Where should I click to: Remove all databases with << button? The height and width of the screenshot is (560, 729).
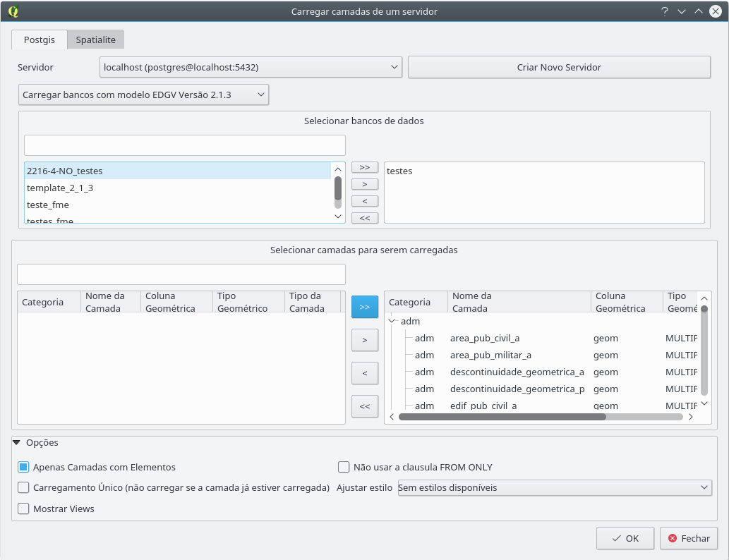(x=365, y=218)
